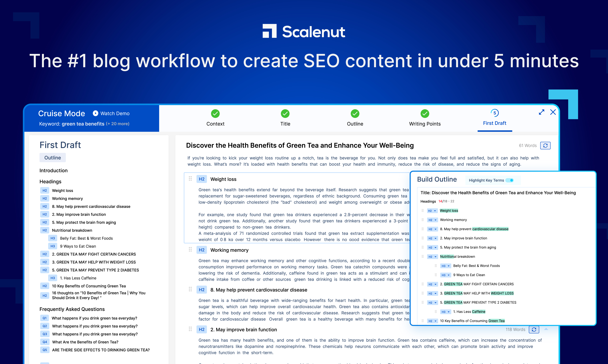Screen dimensions: 608x364
Task: Open H3 dropdown for '1. Has Less Caffeine'
Action: click(445, 312)
